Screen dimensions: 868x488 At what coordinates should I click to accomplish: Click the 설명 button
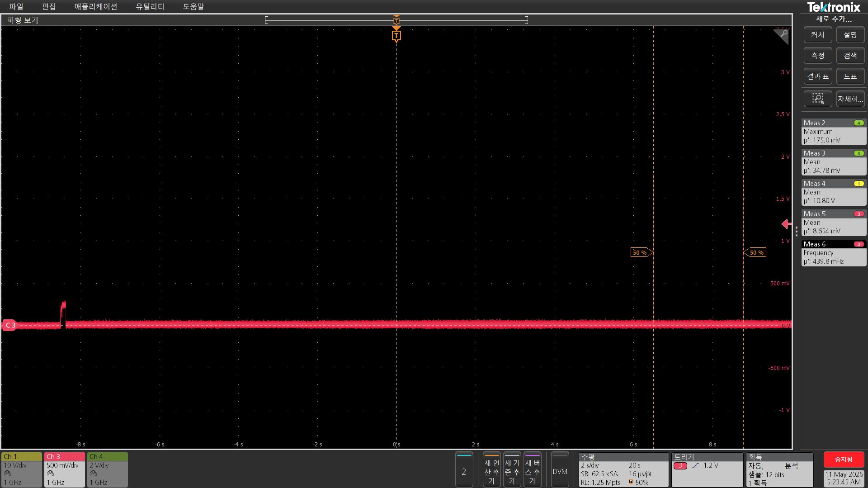(850, 35)
